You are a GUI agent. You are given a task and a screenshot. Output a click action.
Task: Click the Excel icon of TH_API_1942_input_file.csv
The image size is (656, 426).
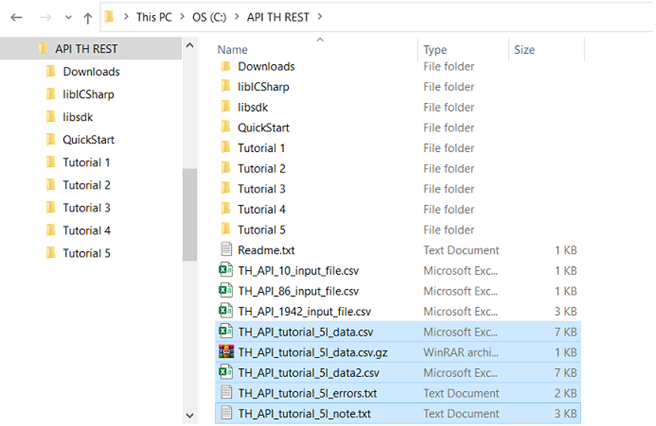point(226,311)
